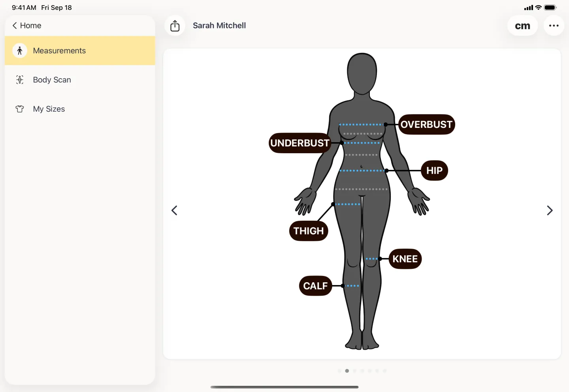
Task: Tap the share icon
Action: [175, 26]
